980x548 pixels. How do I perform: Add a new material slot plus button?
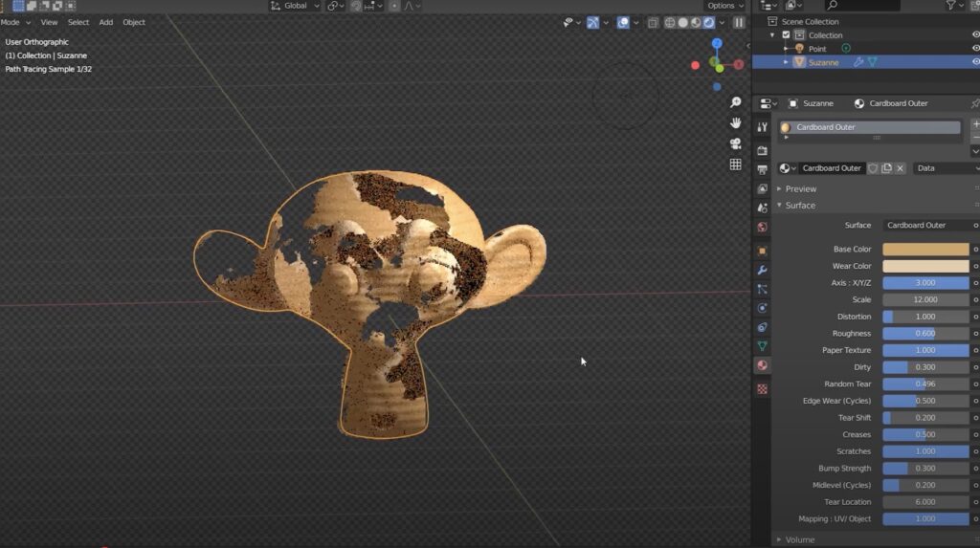tap(975, 124)
